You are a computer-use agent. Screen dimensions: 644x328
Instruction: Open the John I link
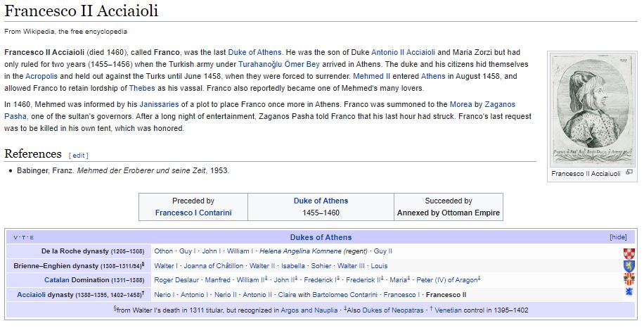point(212,251)
